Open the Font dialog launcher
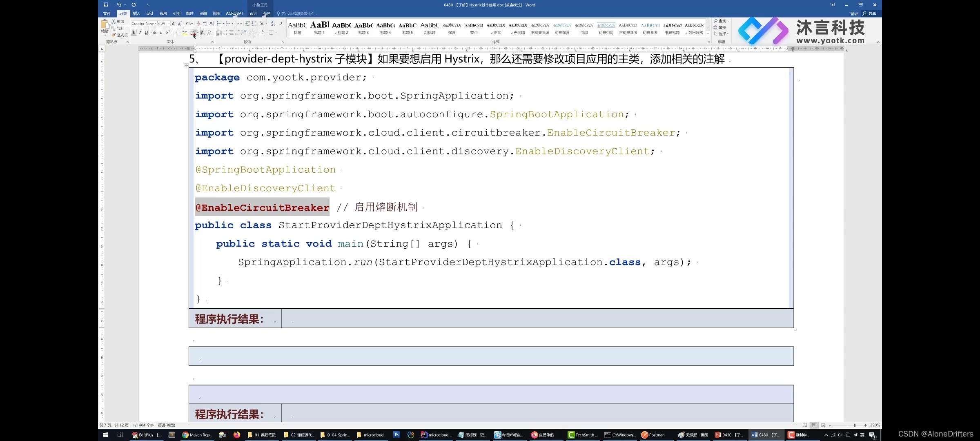This screenshot has width=980, height=441. click(212, 42)
